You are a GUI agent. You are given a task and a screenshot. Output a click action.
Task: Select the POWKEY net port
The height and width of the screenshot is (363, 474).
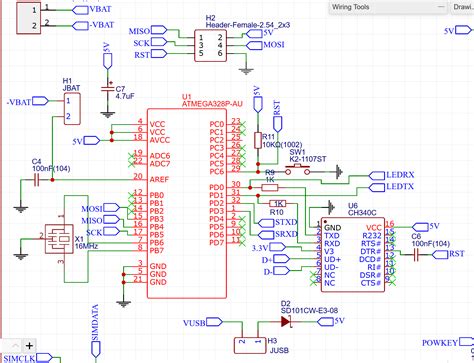tap(467, 342)
